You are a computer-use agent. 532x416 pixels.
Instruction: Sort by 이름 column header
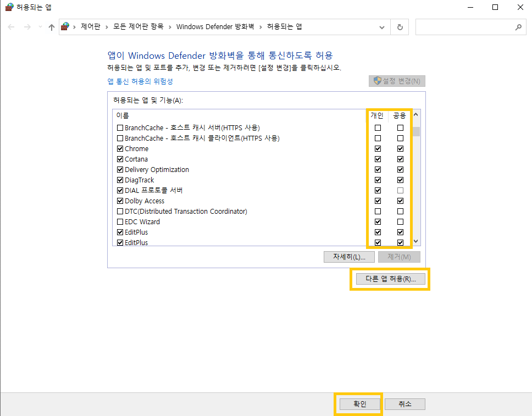click(x=123, y=116)
